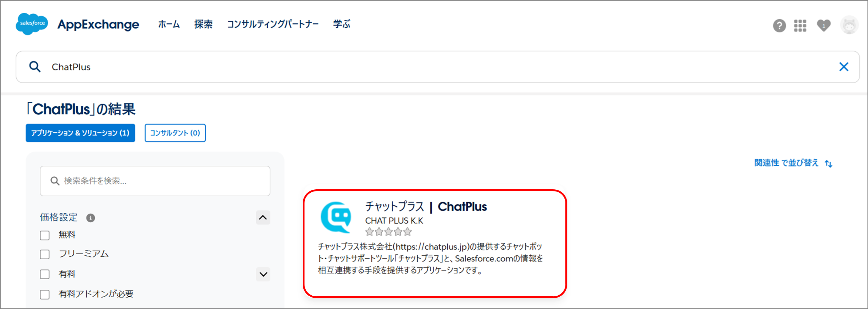Expand the 有料 options chevron
868x309 pixels.
point(263,274)
